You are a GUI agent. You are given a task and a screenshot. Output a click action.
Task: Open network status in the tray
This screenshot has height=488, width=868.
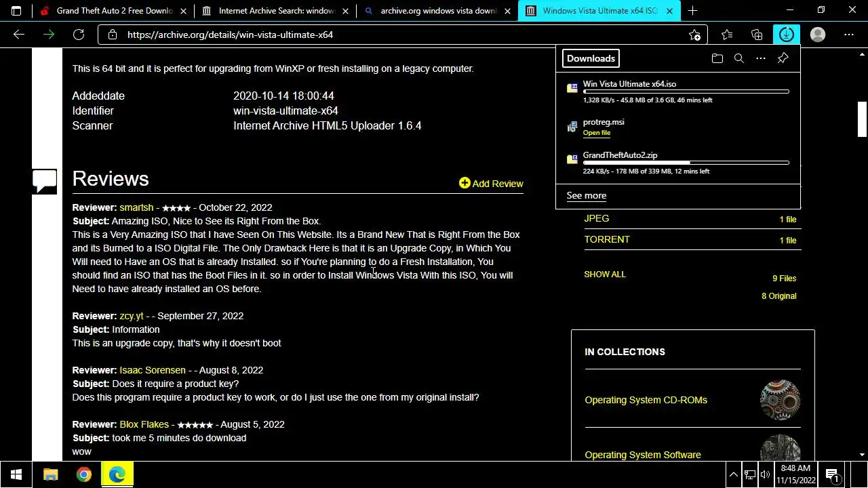[750, 474]
